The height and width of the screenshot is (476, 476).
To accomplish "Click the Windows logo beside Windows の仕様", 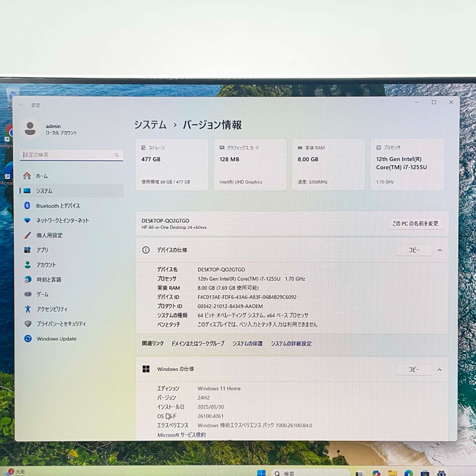I will pyautogui.click(x=146, y=369).
